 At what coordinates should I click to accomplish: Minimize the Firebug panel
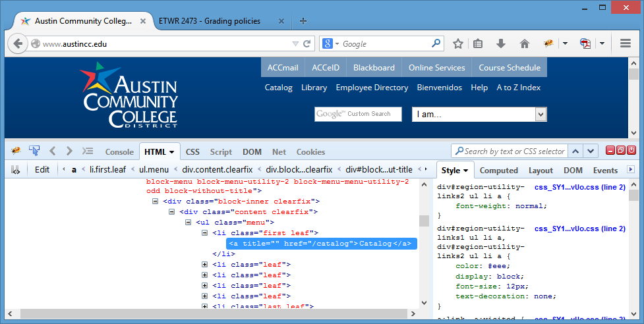610,151
